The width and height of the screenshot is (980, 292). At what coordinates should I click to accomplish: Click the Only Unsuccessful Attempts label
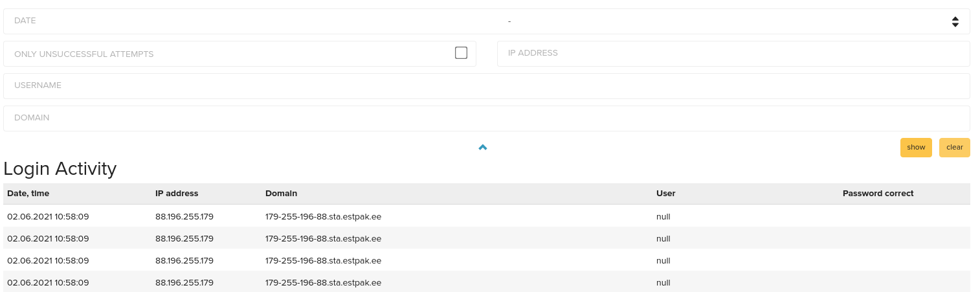pos(84,54)
